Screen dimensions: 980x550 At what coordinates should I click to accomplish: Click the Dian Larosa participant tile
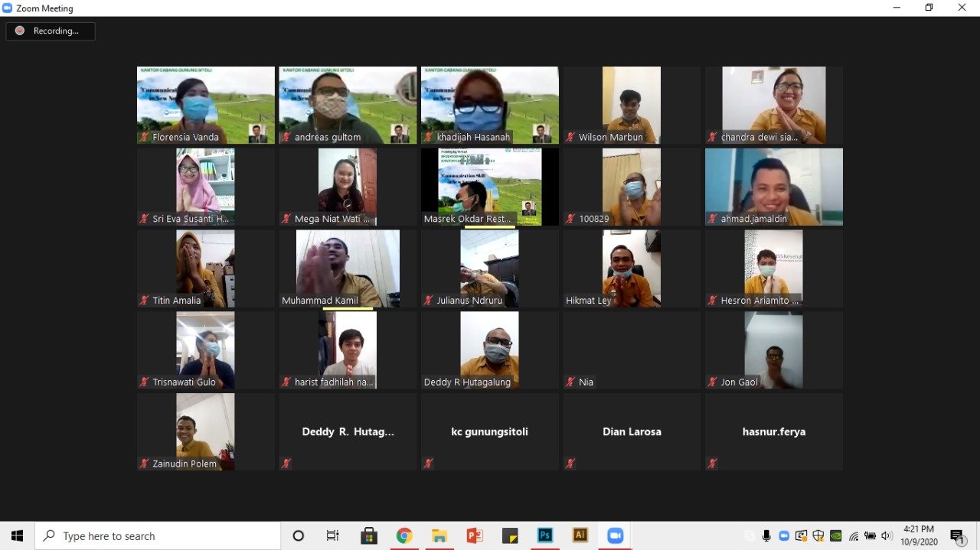point(632,431)
